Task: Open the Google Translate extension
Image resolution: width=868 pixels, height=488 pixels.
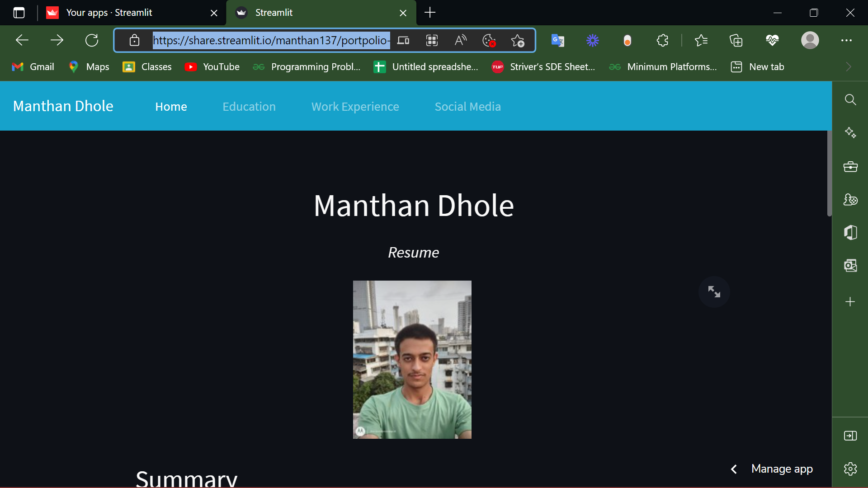Action: tap(557, 40)
